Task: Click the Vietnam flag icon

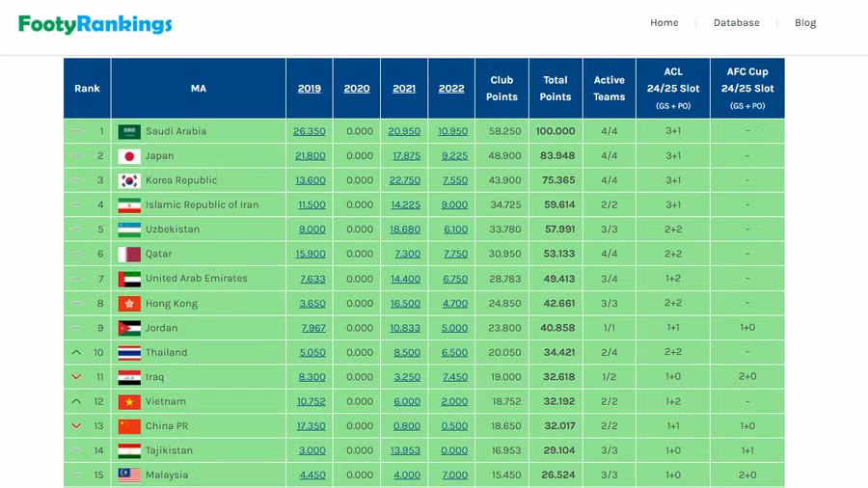Action: click(129, 402)
